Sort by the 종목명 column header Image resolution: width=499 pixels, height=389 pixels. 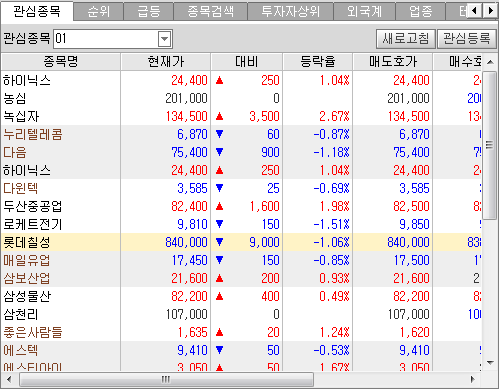click(61, 61)
